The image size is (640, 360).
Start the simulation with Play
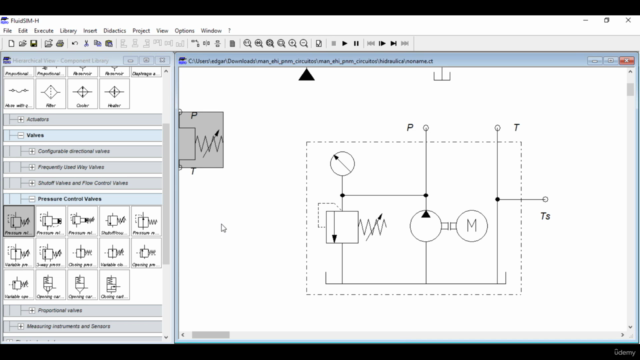click(345, 43)
